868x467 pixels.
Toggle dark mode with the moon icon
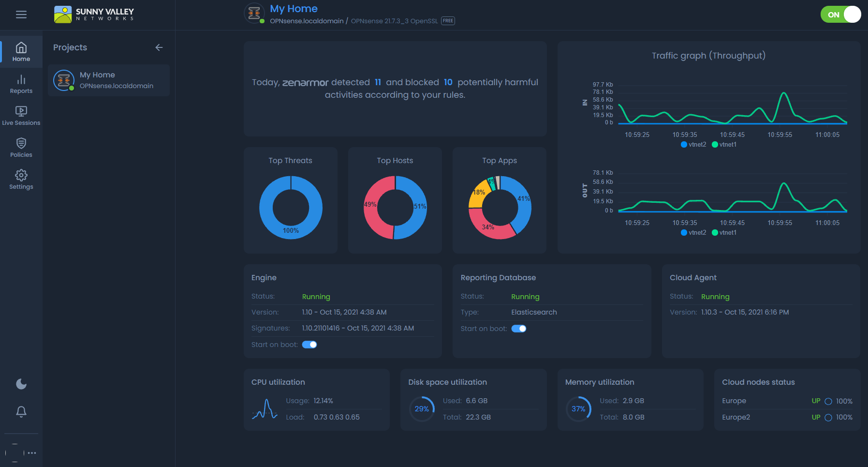21,384
